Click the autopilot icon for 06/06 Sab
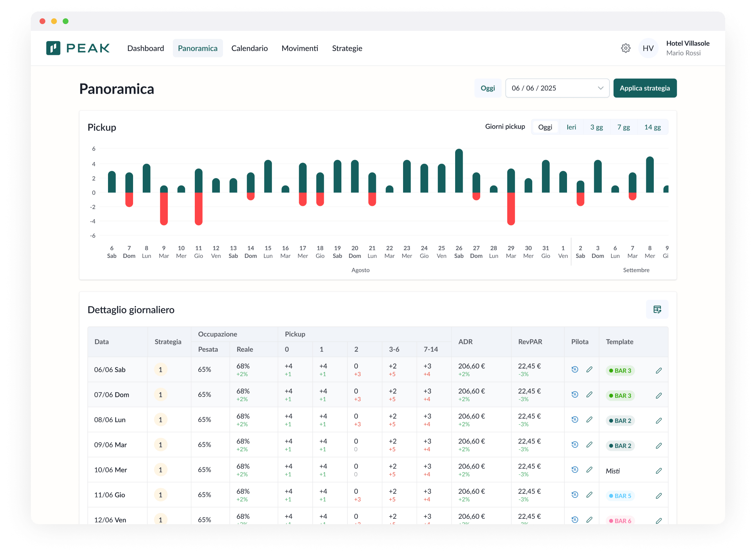 point(575,370)
